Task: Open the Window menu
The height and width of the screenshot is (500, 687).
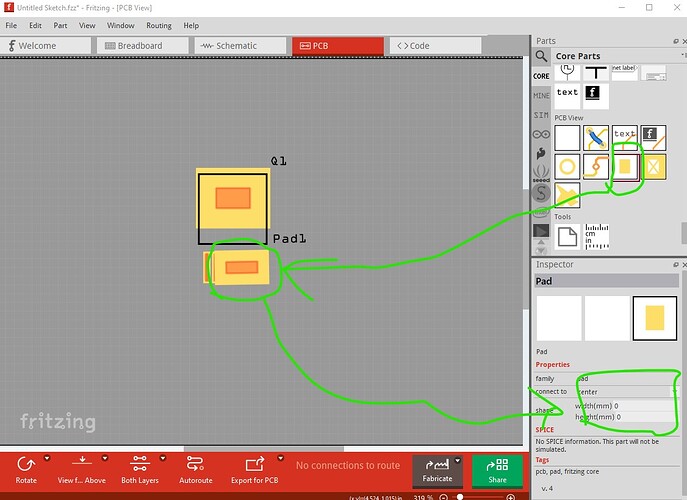Action: coord(120,25)
